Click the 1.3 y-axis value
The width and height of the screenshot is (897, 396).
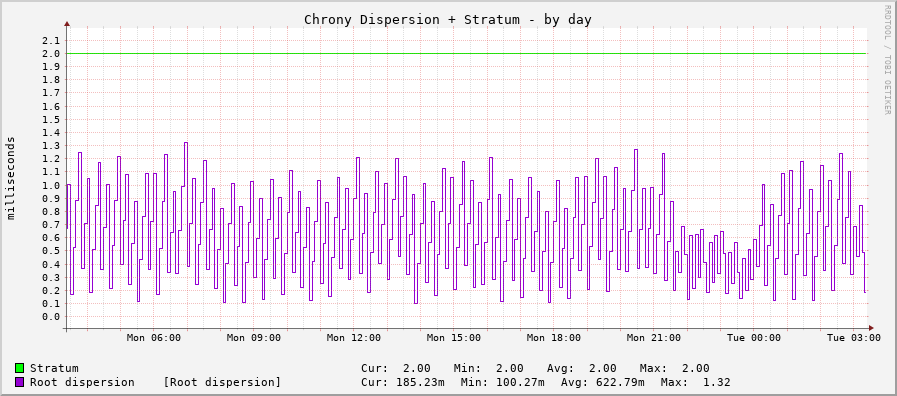click(x=51, y=146)
